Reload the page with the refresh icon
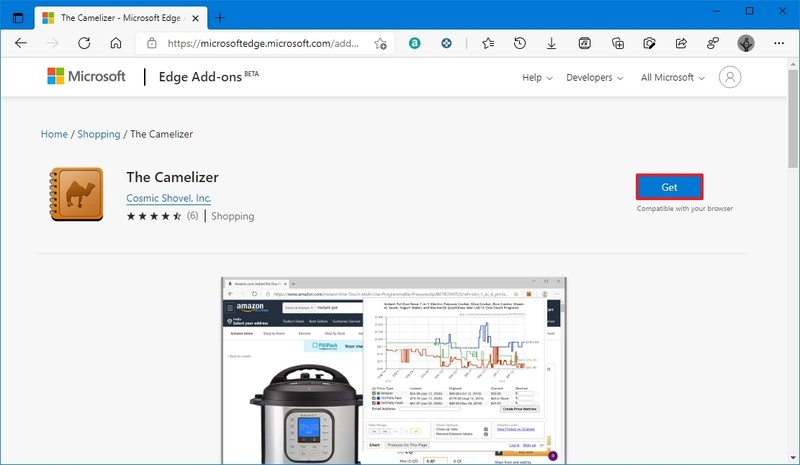The image size is (800, 465). pos(84,43)
